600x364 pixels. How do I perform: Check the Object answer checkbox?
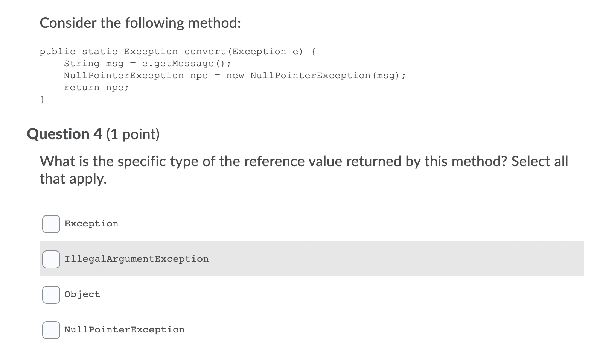tap(50, 294)
